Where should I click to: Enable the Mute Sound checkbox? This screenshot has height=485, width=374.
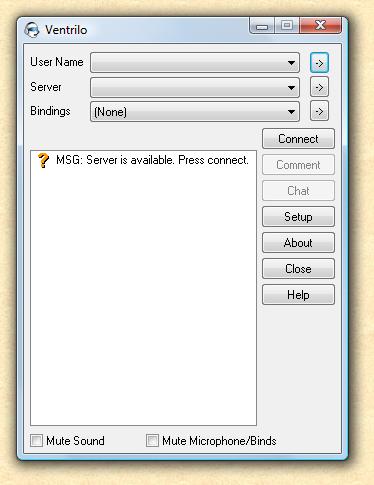click(36, 440)
